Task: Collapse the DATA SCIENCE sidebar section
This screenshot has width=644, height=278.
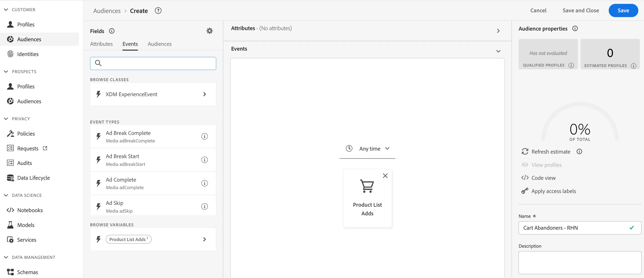Action: point(6,195)
